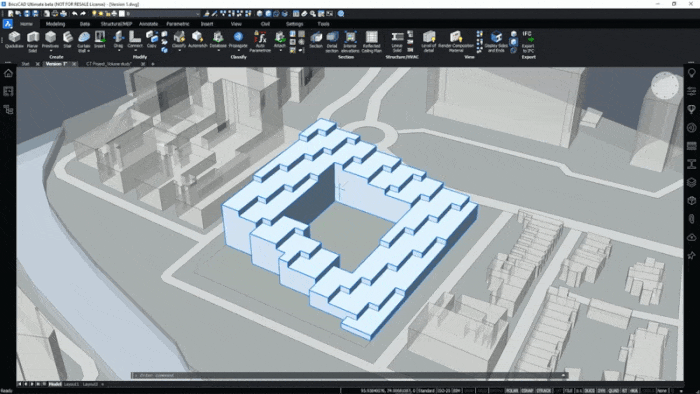This screenshot has height=394, width=700.
Task: Click the Level of detail tool
Action: click(x=429, y=41)
